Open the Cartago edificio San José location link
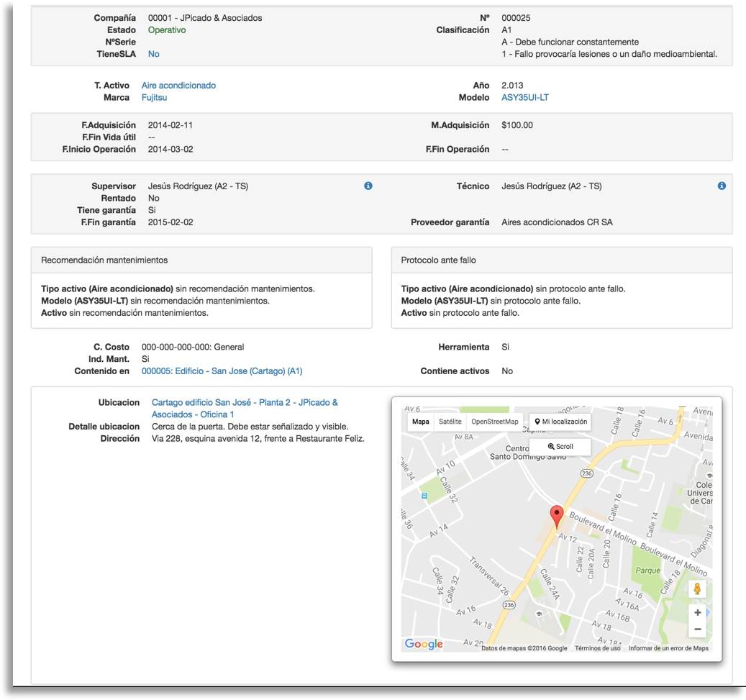 245,403
